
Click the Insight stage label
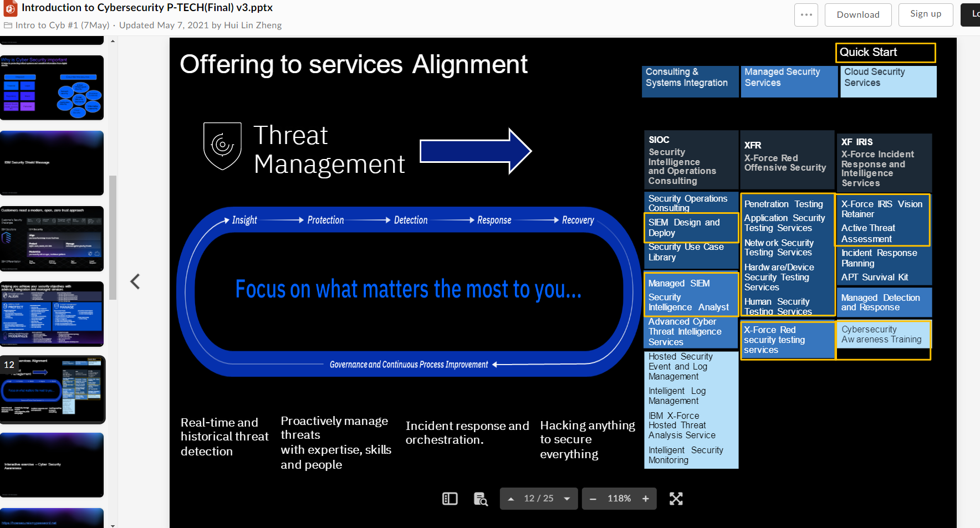(x=244, y=220)
